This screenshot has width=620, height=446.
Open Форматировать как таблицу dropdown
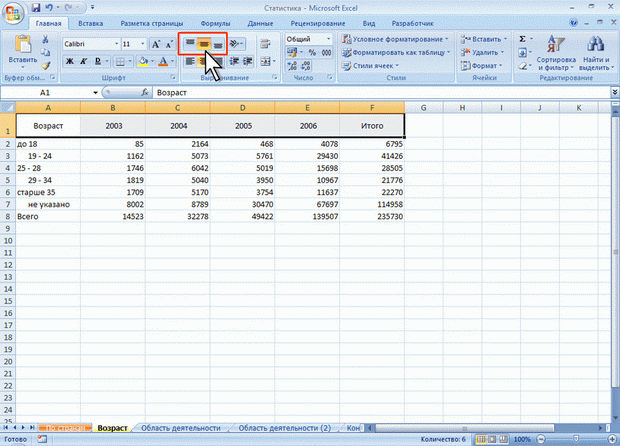(396, 52)
